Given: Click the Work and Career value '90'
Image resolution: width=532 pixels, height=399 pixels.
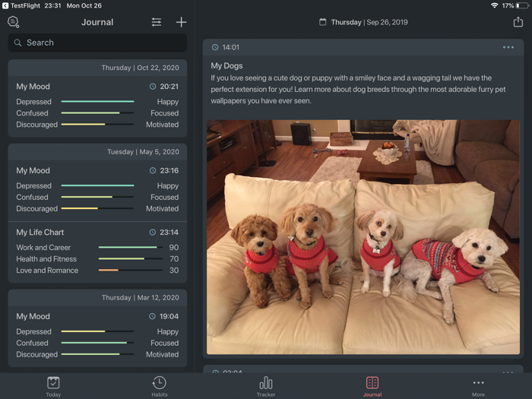Looking at the screenshot, I should coord(174,247).
